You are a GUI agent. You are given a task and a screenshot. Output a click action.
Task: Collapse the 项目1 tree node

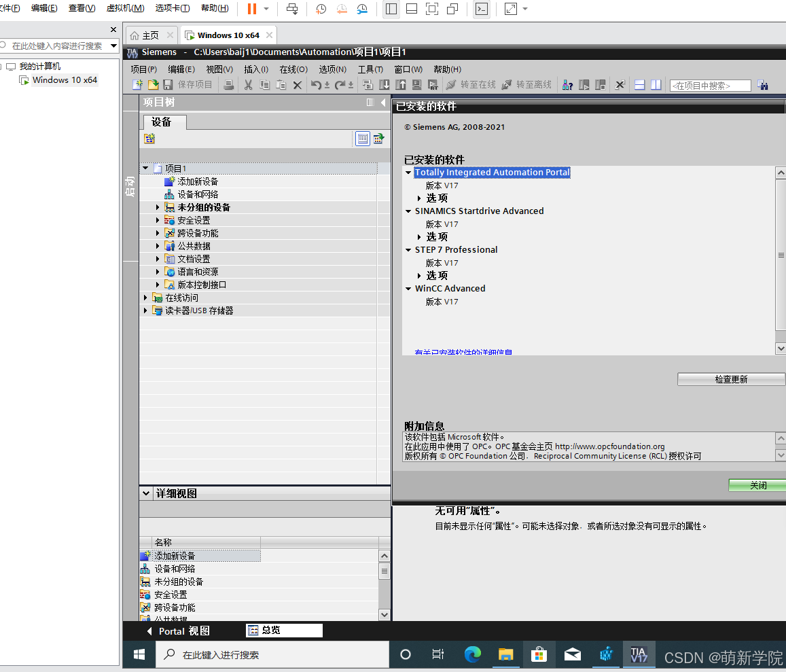145,168
